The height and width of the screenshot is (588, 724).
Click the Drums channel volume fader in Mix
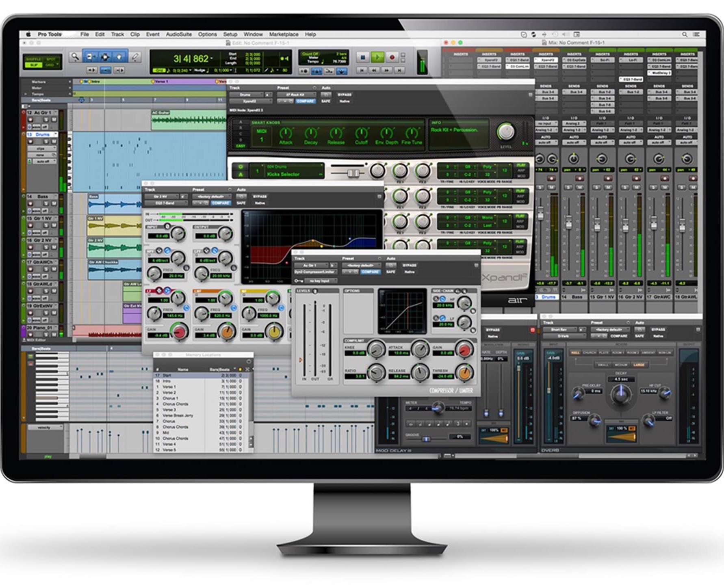[x=540, y=214]
